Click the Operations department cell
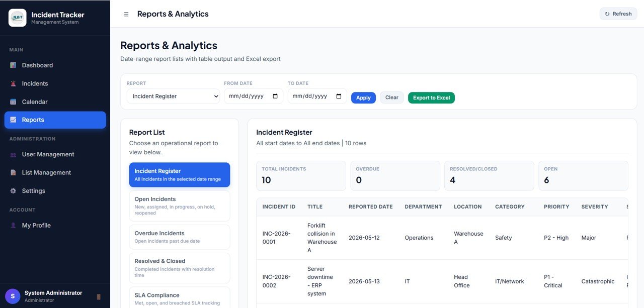This screenshot has height=308, width=644. tap(419, 238)
